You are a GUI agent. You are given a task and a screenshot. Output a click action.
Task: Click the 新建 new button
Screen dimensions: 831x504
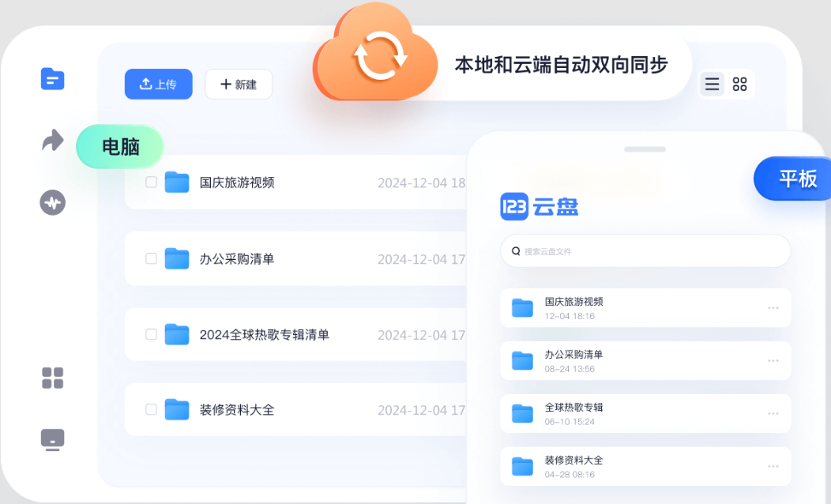pyautogui.click(x=239, y=84)
